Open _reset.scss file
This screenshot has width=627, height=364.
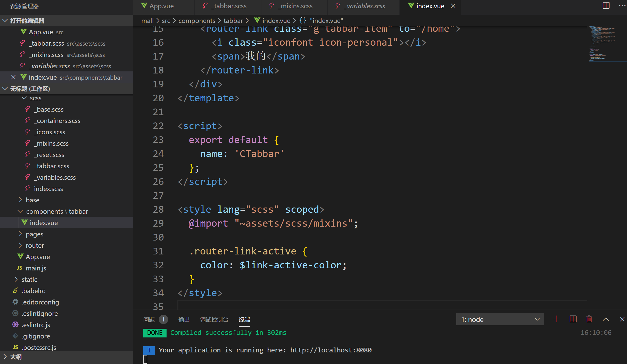(67, 155)
